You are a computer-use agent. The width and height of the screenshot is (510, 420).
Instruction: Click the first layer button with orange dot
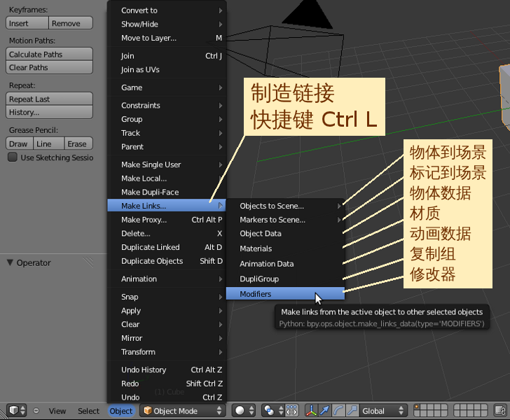point(417,407)
